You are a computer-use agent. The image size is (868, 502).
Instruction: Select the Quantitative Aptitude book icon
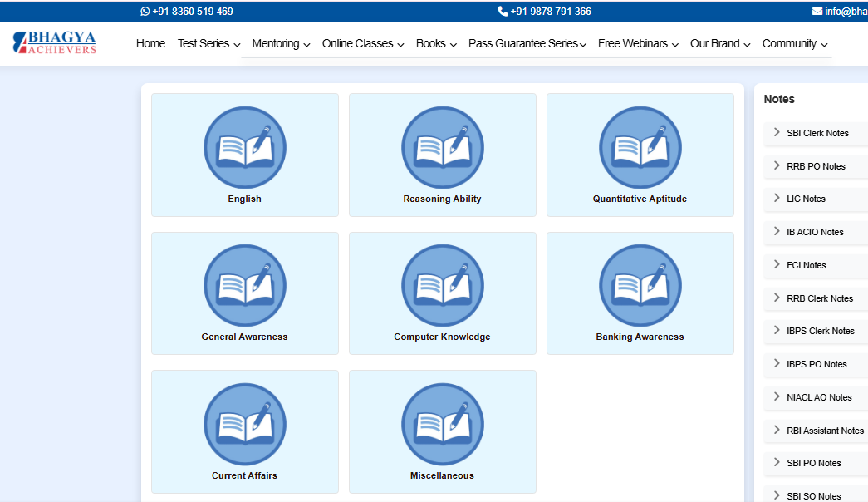tap(640, 148)
